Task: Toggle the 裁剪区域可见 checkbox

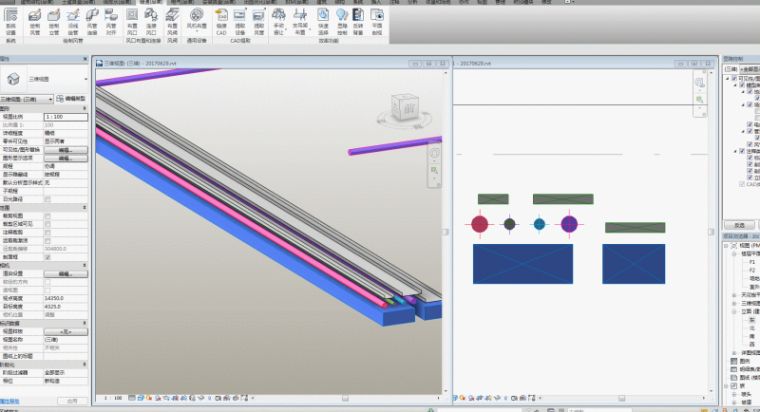Action: 48,224
